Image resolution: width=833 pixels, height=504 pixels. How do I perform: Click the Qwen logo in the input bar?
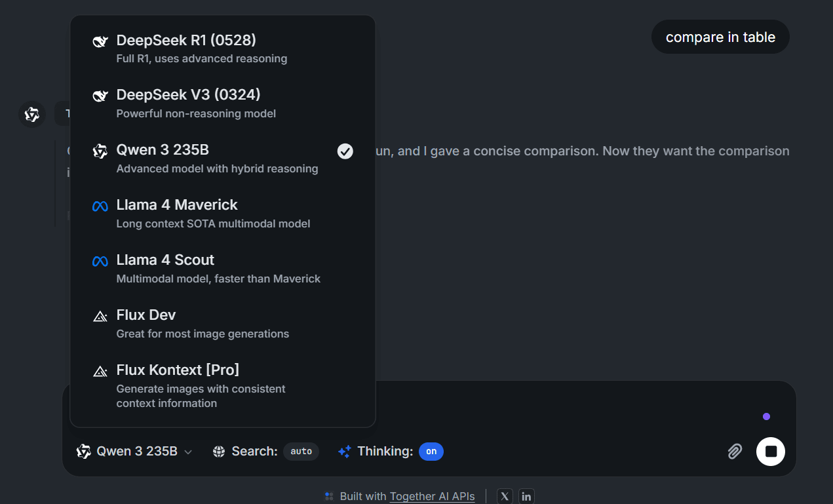84,452
